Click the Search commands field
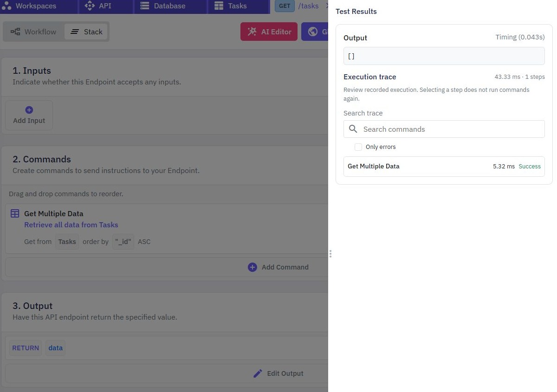This screenshot has width=557, height=392. [x=444, y=129]
